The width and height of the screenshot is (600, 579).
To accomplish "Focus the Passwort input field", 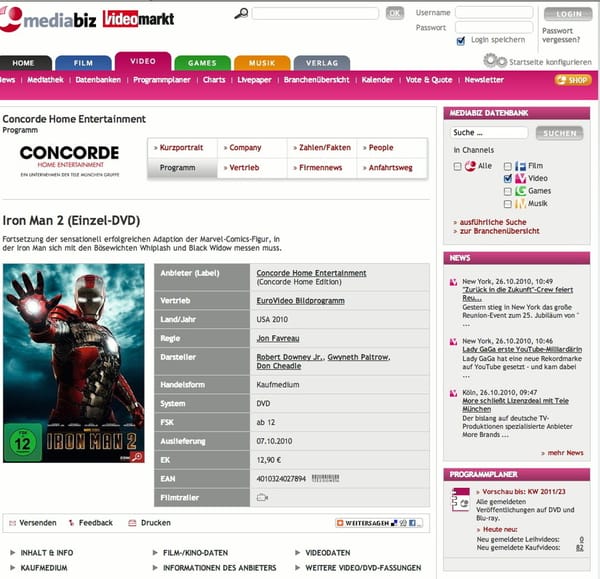I will point(494,28).
